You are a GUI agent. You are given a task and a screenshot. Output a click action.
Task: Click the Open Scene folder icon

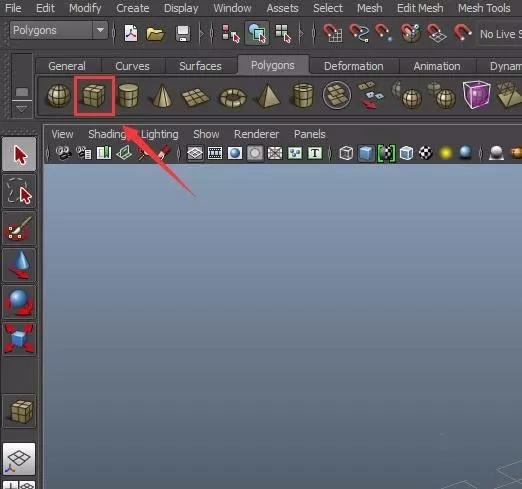tap(155, 34)
